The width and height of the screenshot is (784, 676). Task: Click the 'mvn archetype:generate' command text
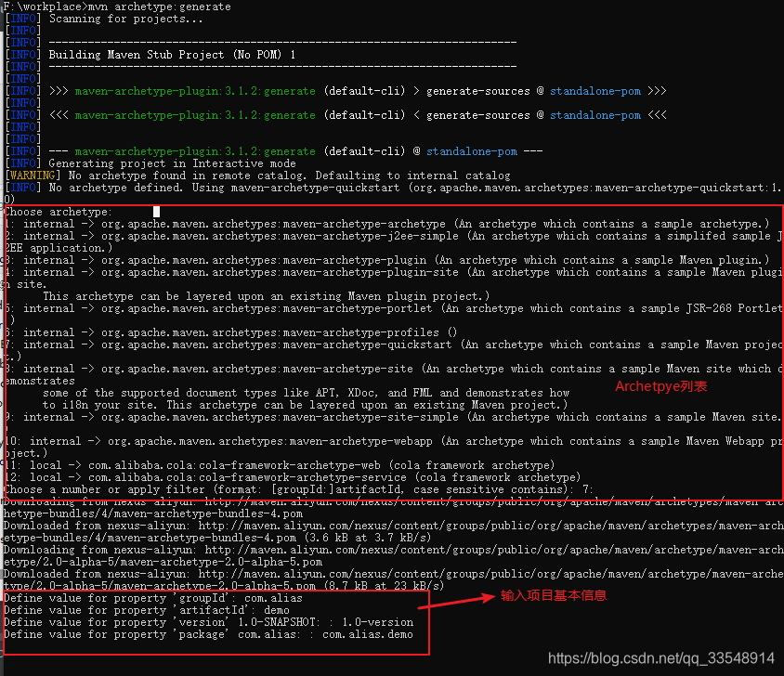click(x=160, y=6)
